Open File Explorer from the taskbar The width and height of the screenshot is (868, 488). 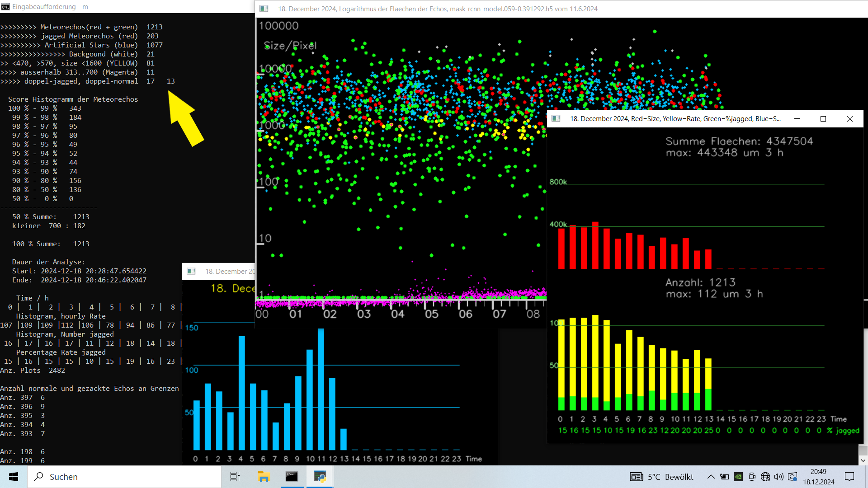point(263,477)
